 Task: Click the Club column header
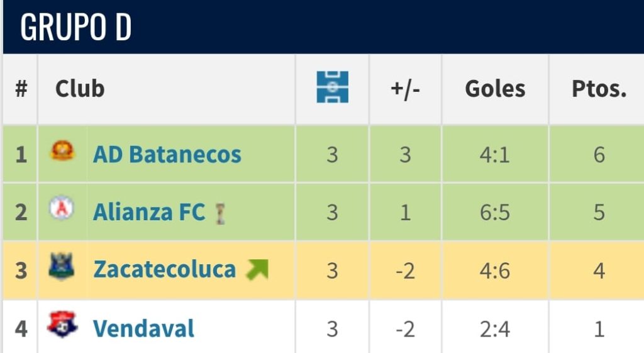point(80,89)
